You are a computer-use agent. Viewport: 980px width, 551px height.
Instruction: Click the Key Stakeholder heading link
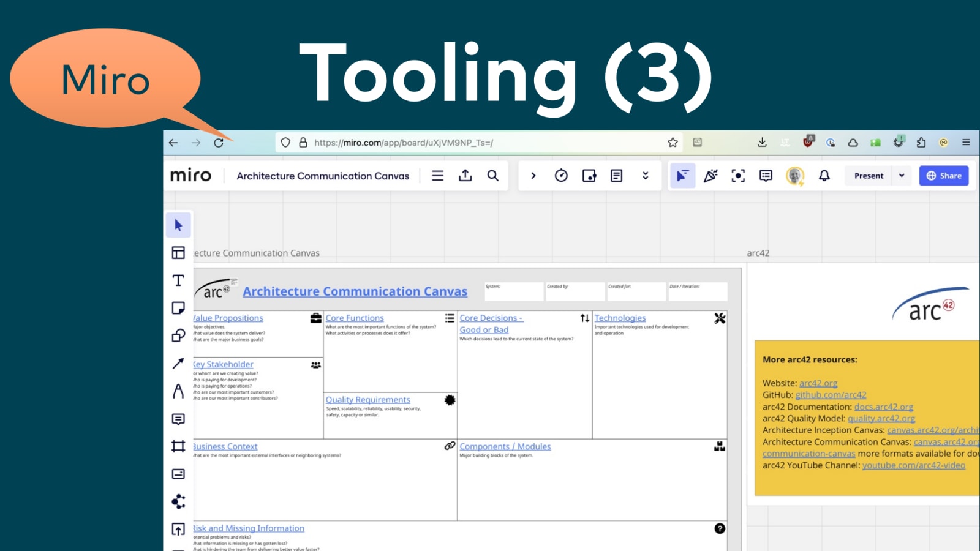click(224, 365)
